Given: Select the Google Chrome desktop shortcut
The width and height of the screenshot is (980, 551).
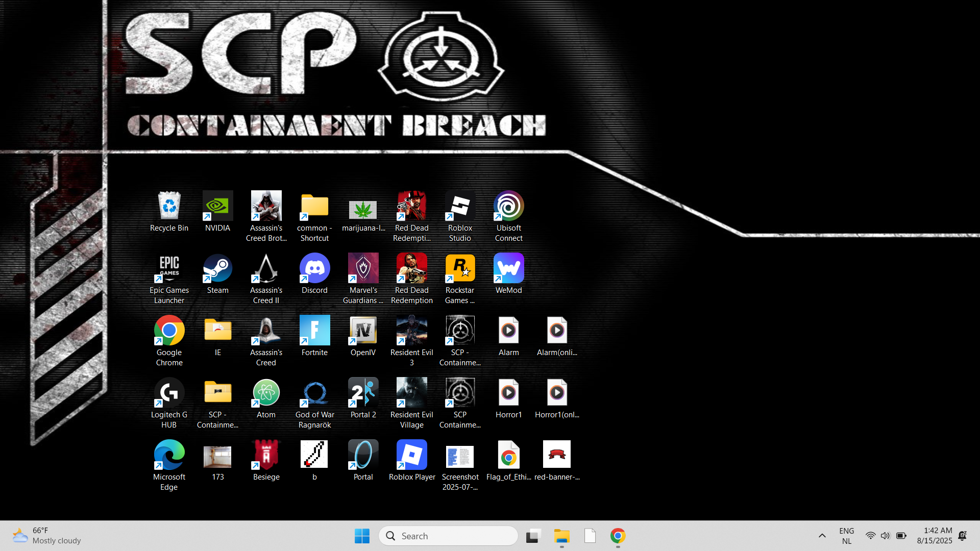Looking at the screenshot, I should tap(169, 341).
